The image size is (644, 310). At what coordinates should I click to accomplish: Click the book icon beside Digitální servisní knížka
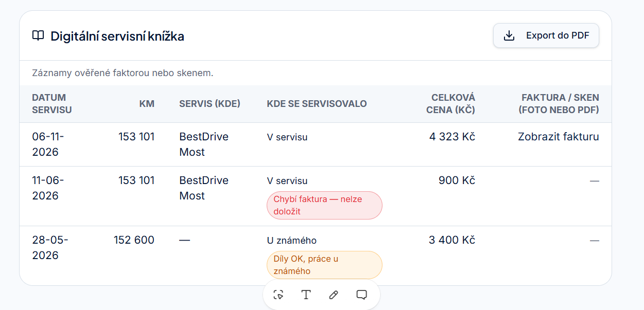coord(38,36)
